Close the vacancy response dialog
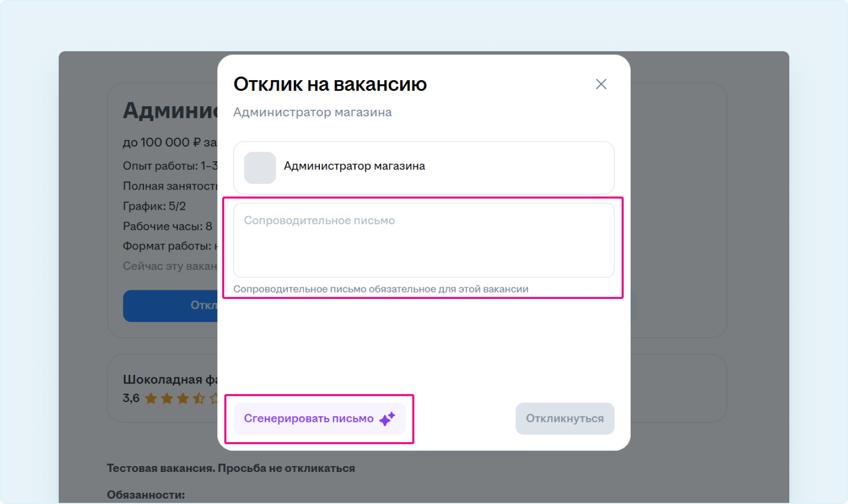Viewport: 848px width, 504px height. click(601, 84)
